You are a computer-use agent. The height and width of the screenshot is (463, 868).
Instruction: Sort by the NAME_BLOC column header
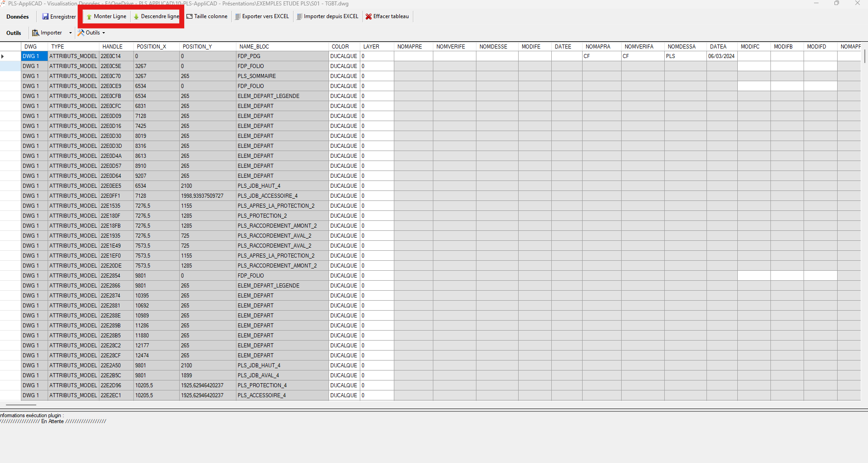pyautogui.click(x=254, y=47)
